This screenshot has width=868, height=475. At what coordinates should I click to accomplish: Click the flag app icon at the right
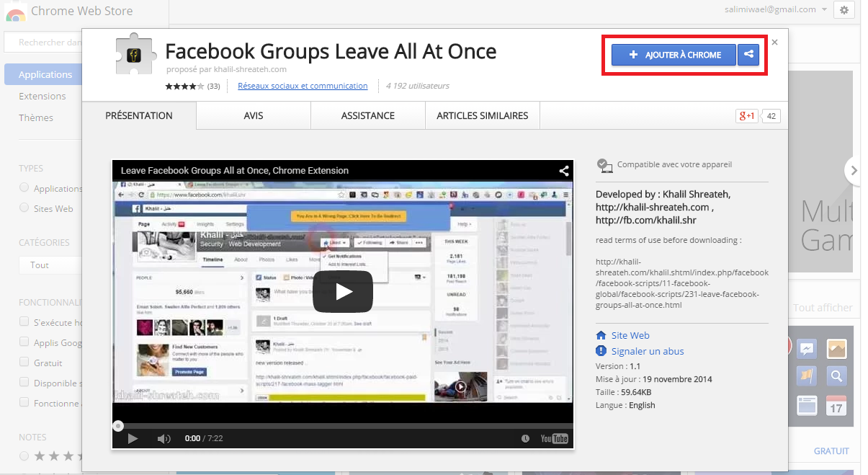(807, 376)
